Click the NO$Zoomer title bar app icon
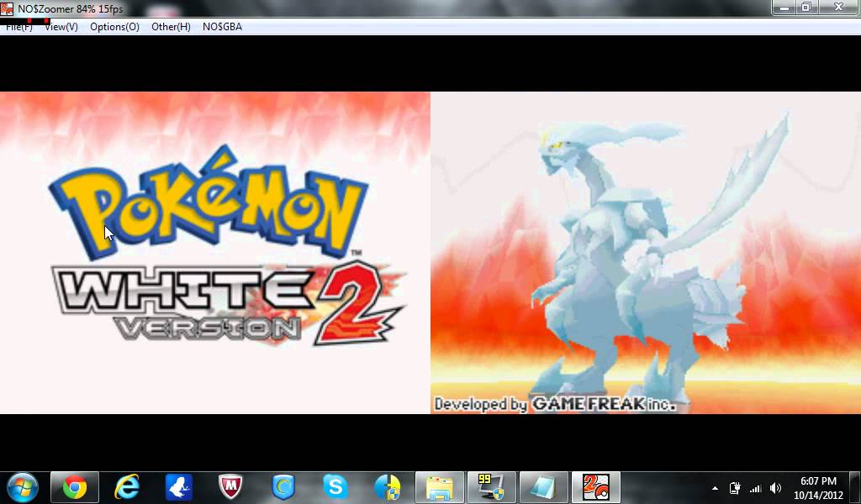The width and height of the screenshot is (861, 504). (7, 8)
